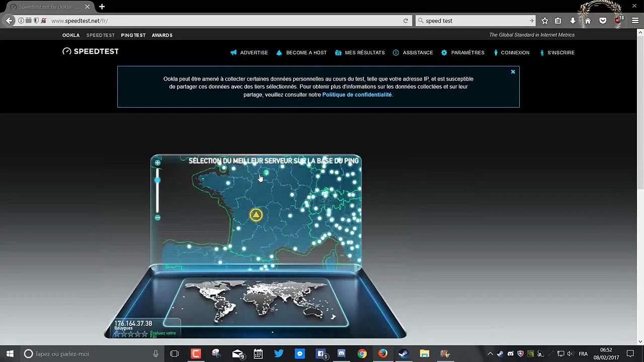The height and width of the screenshot is (362, 644).
Task: Close the Speedtest.net browser tab
Action: coord(87,7)
